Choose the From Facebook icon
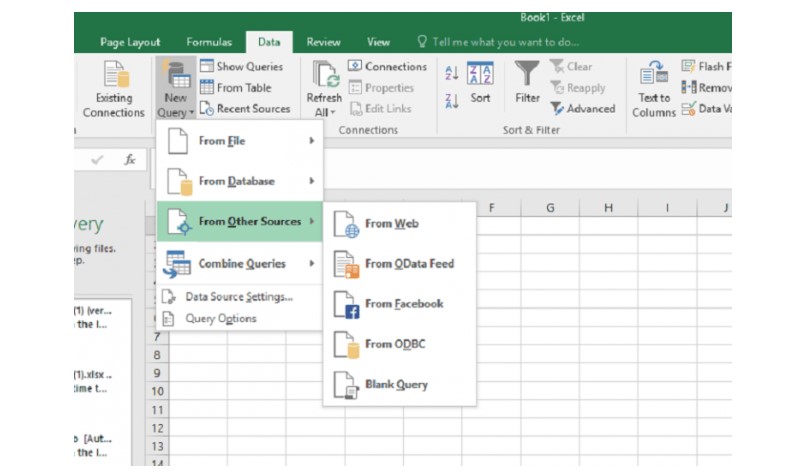Image resolution: width=800 pixels, height=471 pixels. click(x=346, y=305)
